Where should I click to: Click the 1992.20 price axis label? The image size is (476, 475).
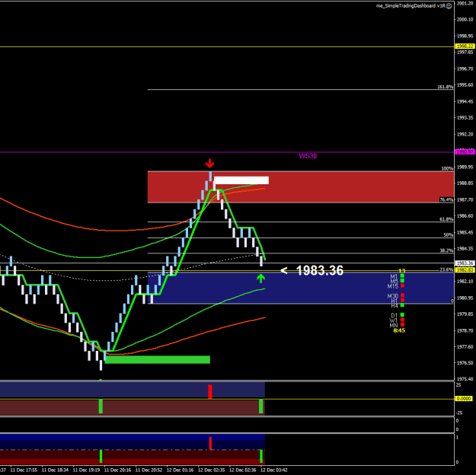pyautogui.click(x=465, y=135)
